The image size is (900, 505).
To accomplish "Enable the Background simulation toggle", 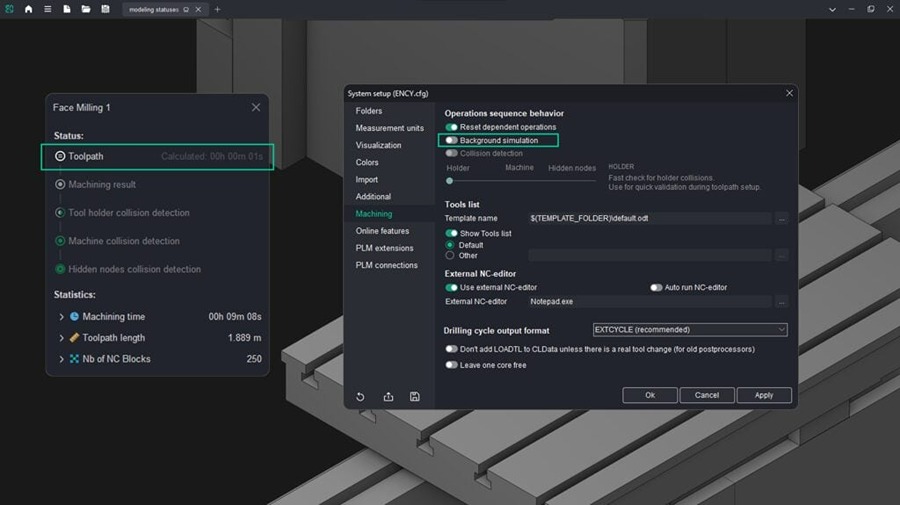I will click(x=452, y=141).
